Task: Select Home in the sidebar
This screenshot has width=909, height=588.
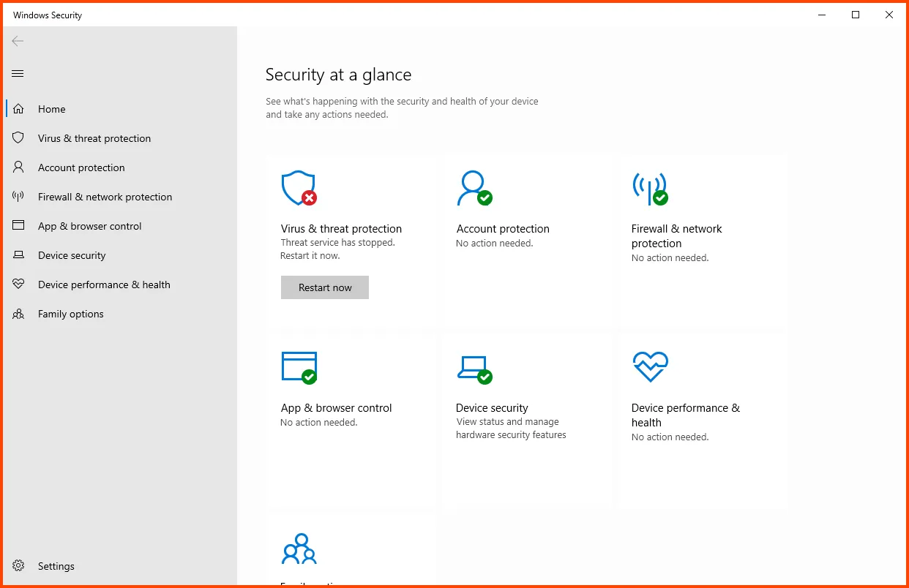Action: [121, 109]
